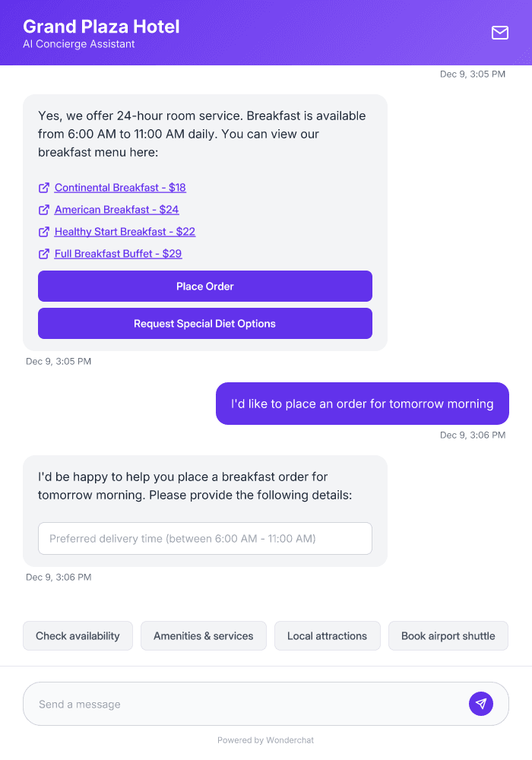Image resolution: width=532 pixels, height=760 pixels.
Task: Select the Book airport shuttle quick reply
Action: (448, 635)
